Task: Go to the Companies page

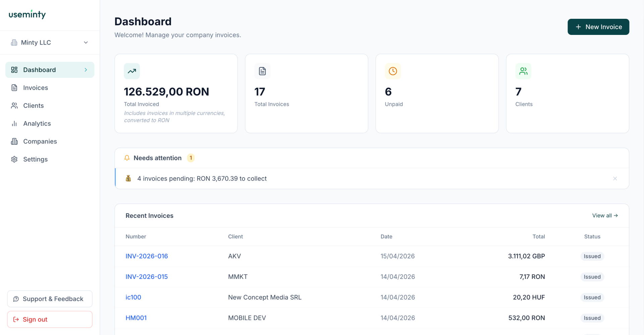Action: point(40,141)
